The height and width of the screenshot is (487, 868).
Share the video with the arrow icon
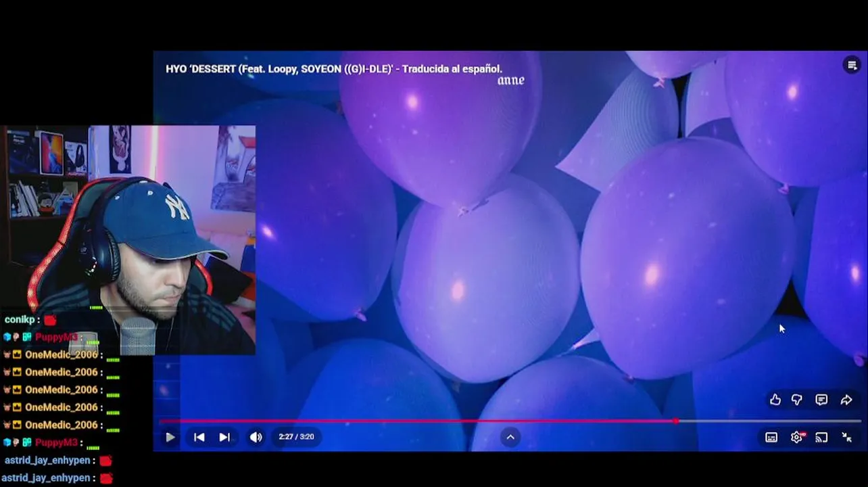(x=846, y=400)
